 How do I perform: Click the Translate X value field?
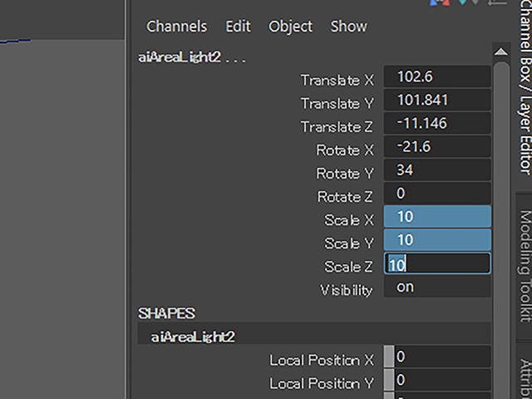coord(437,76)
